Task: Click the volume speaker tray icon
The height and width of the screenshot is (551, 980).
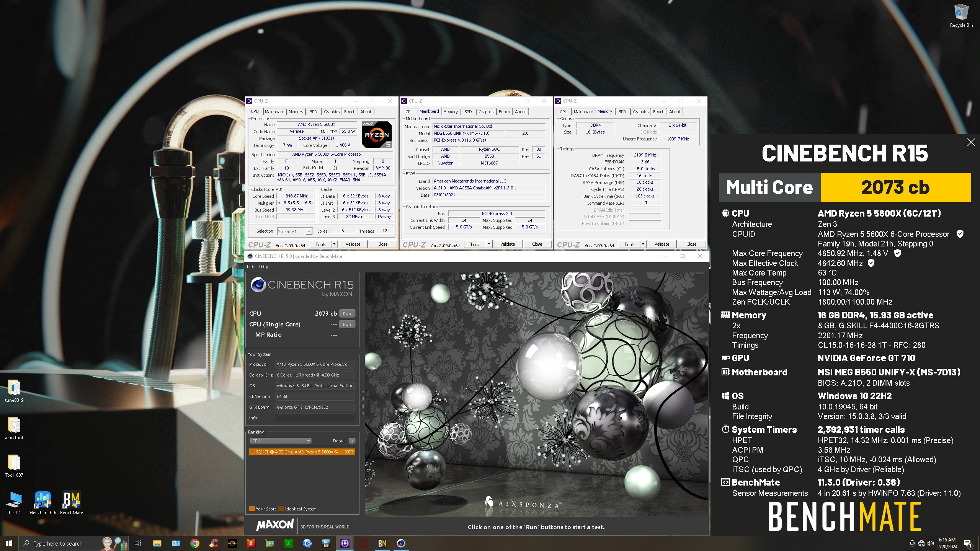Action: 931,543
